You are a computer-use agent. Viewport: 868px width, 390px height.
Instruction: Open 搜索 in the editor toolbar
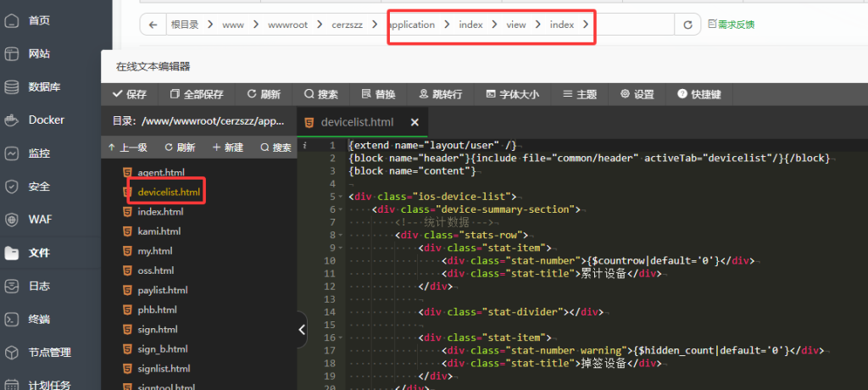(x=321, y=94)
